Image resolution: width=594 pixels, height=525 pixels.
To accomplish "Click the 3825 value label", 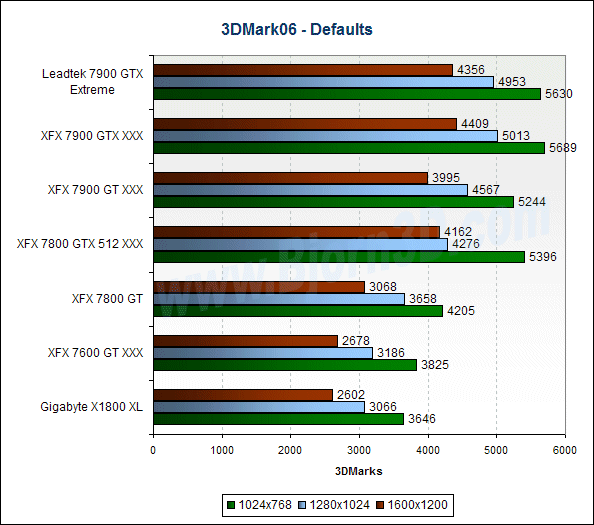I will (435, 365).
